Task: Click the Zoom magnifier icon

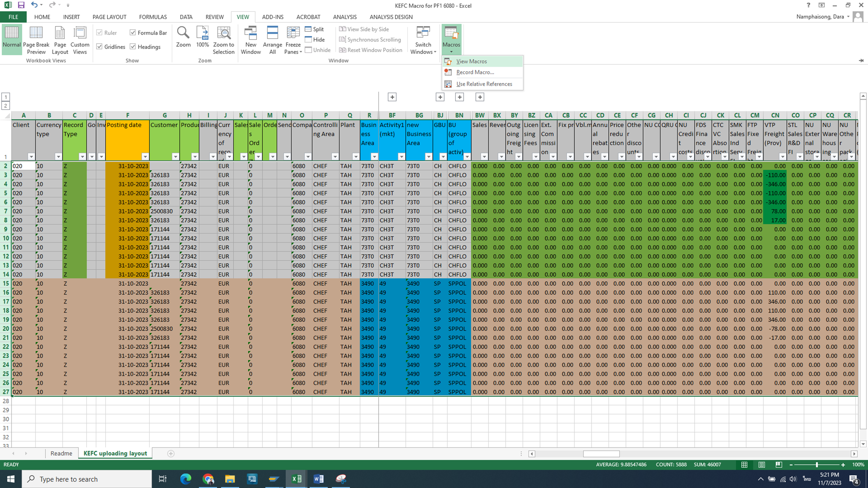Action: (183, 33)
